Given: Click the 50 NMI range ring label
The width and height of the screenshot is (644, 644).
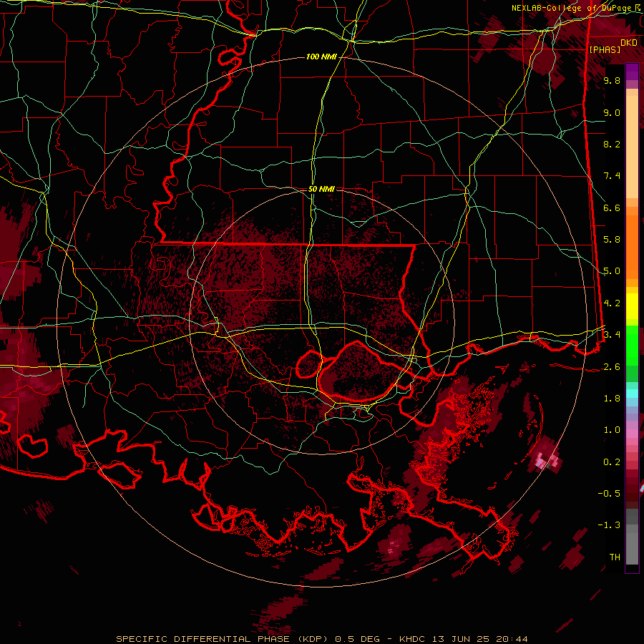Looking at the screenshot, I should point(321,189).
